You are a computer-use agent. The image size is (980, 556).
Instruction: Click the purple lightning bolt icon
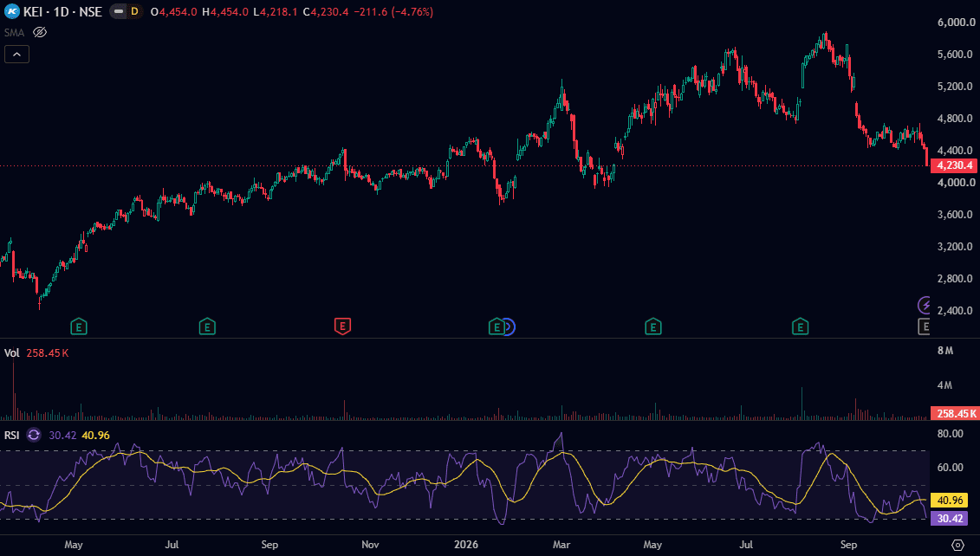tap(924, 305)
